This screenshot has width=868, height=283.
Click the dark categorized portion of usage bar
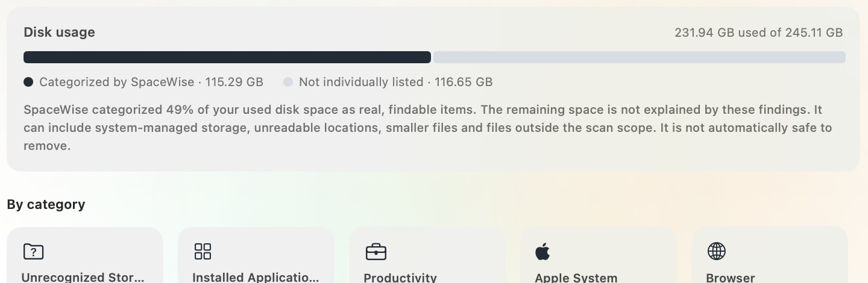tap(227, 57)
